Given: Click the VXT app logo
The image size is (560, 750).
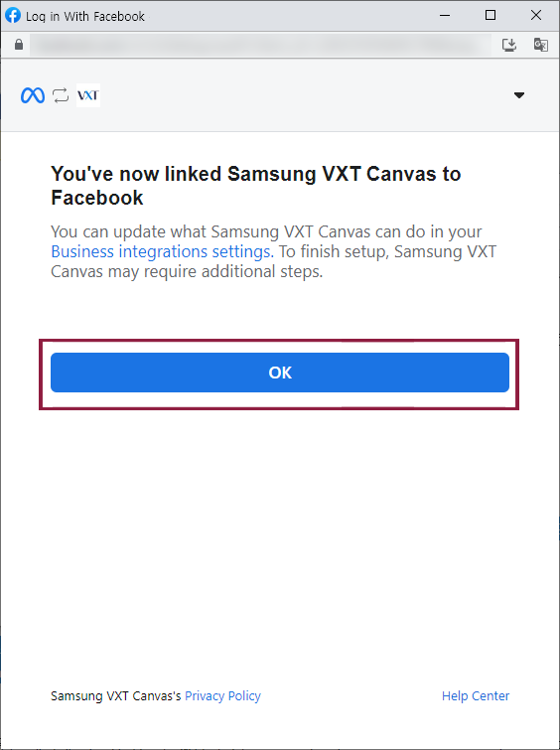Looking at the screenshot, I should [x=88, y=95].
